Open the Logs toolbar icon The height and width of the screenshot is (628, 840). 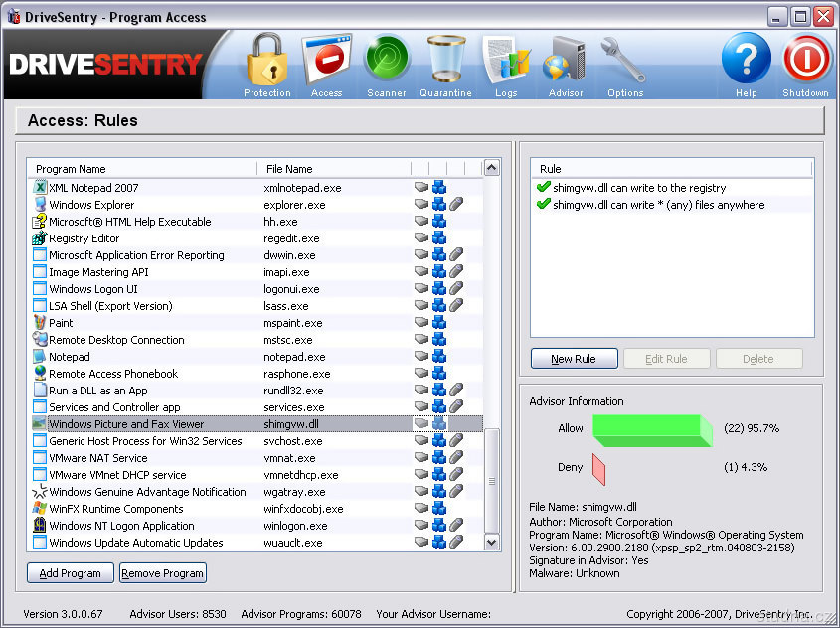(x=506, y=62)
